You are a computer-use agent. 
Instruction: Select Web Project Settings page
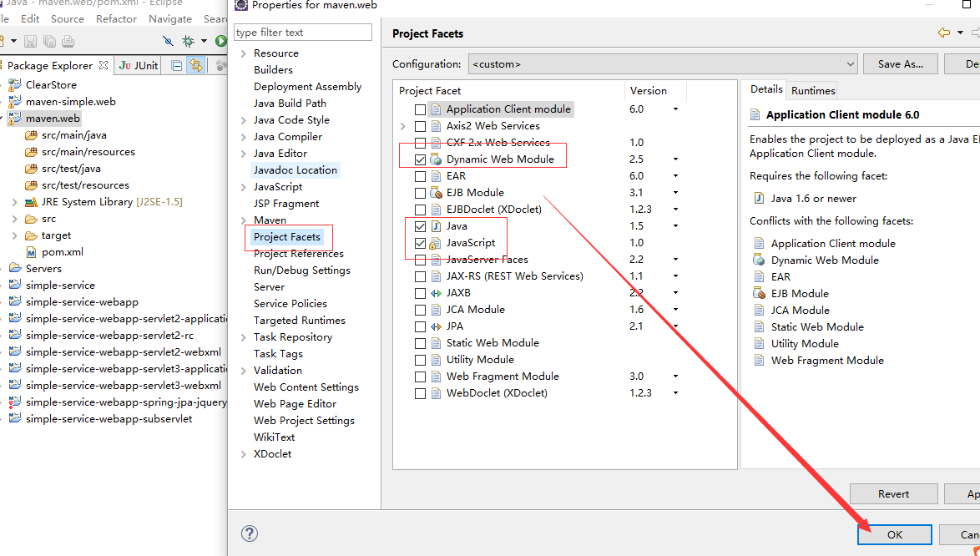[x=304, y=421]
